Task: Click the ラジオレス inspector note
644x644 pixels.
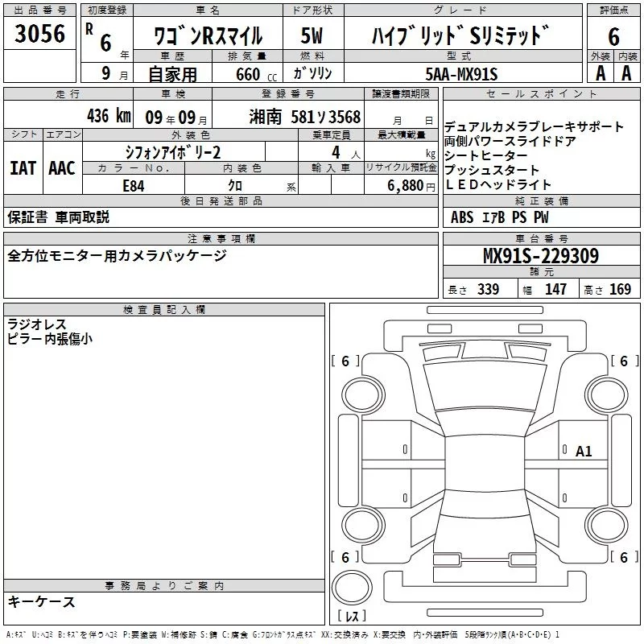Action: pyautogui.click(x=36, y=324)
